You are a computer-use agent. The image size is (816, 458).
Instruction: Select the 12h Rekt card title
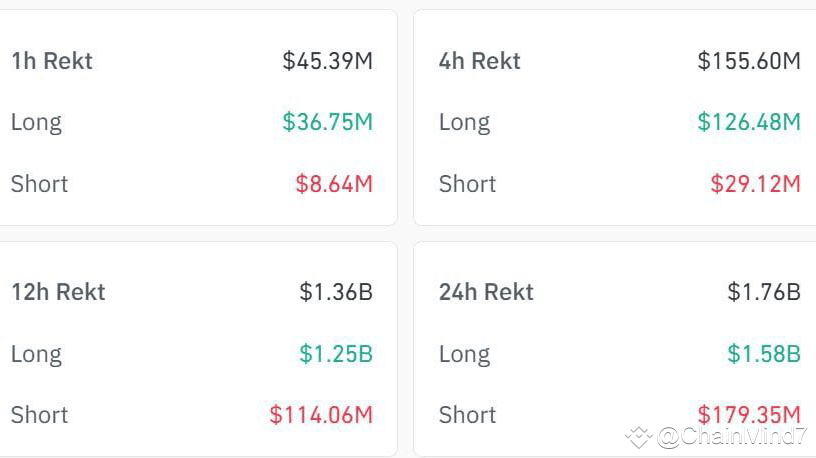pos(58,292)
